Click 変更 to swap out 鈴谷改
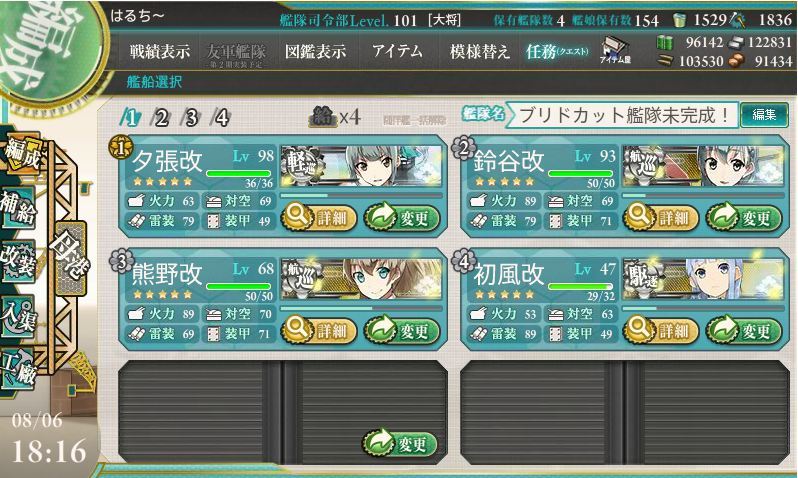 point(744,218)
